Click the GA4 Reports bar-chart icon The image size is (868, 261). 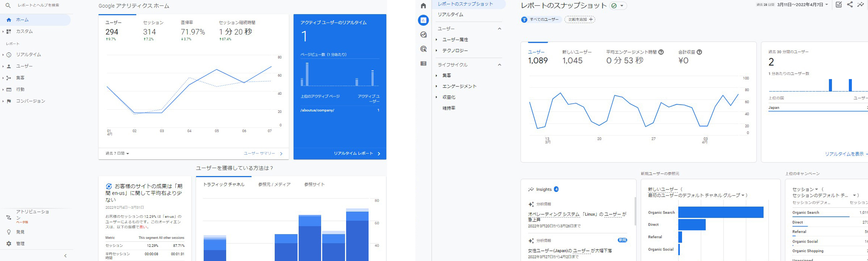(x=423, y=20)
